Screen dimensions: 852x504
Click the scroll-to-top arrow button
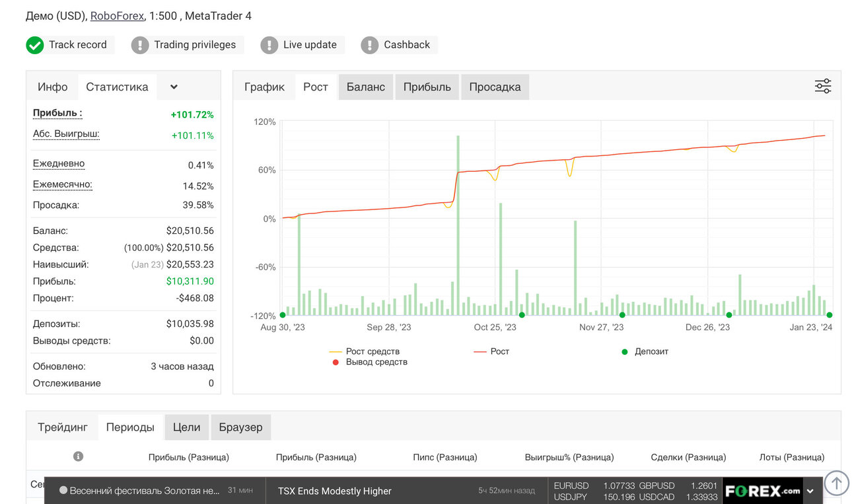pyautogui.click(x=836, y=483)
